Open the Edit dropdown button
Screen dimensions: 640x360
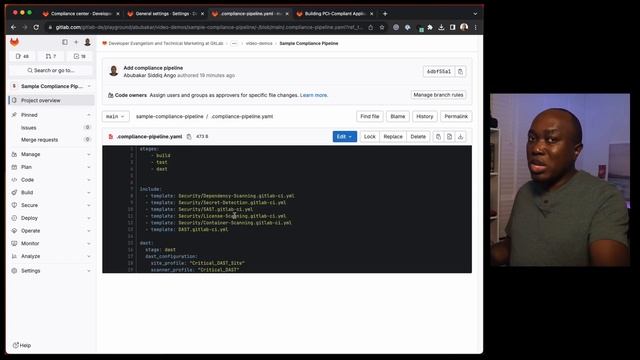tap(344, 137)
